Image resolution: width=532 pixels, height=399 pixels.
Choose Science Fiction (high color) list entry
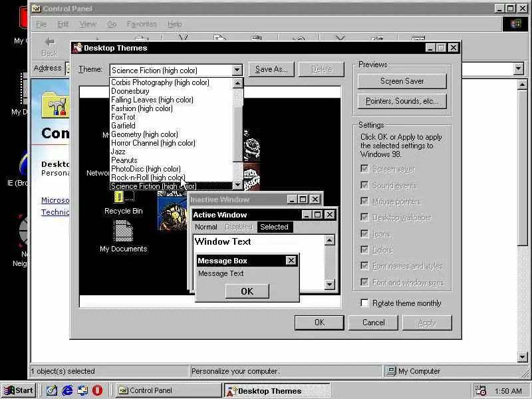172,186
